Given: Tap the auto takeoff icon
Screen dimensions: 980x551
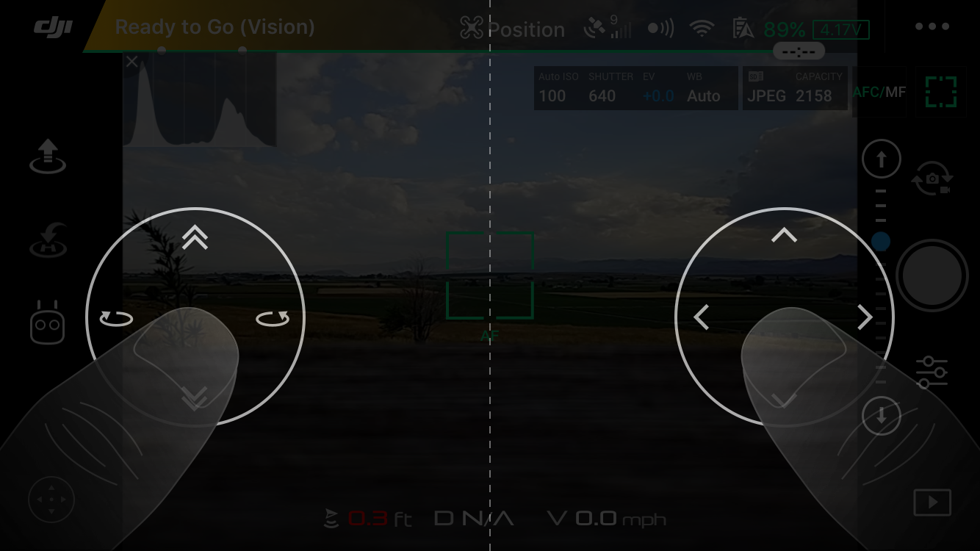Looking at the screenshot, I should pyautogui.click(x=48, y=156).
